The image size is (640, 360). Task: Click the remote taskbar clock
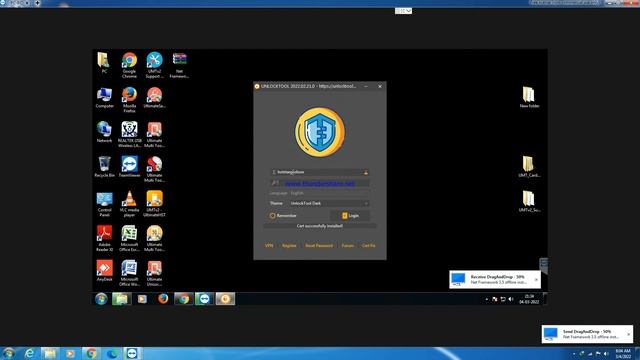tap(529, 299)
